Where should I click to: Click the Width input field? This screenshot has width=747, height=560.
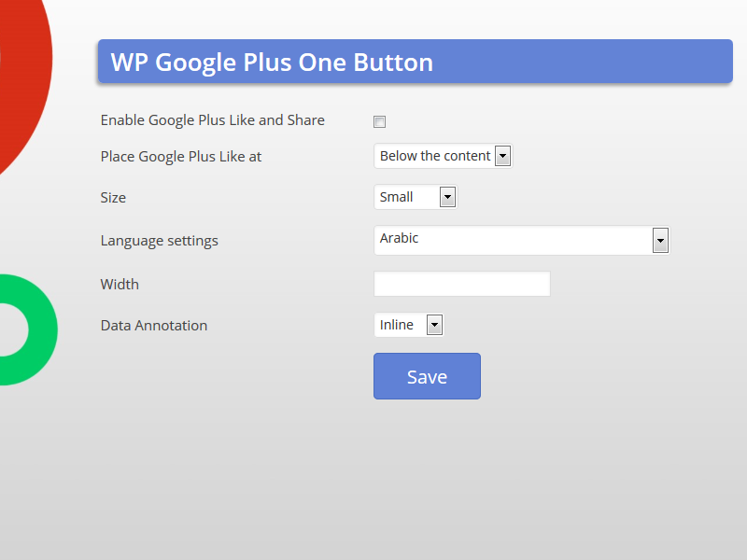click(462, 284)
